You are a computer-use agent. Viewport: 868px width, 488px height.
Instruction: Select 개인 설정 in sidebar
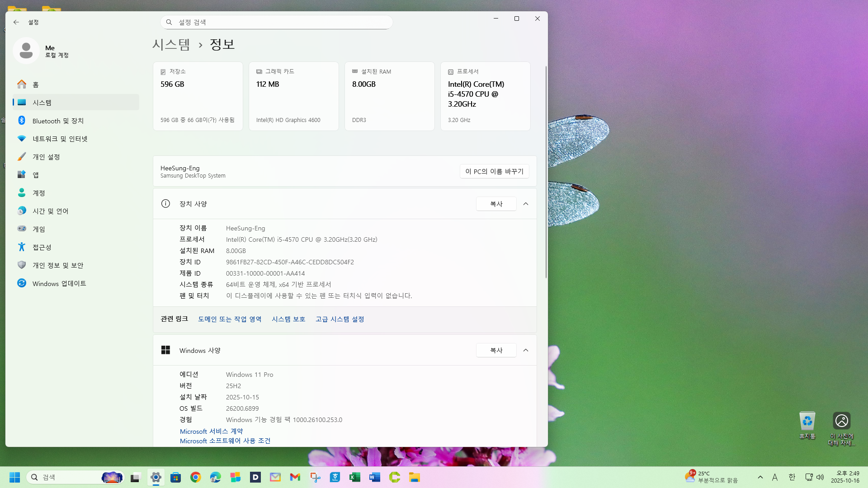[x=46, y=157]
